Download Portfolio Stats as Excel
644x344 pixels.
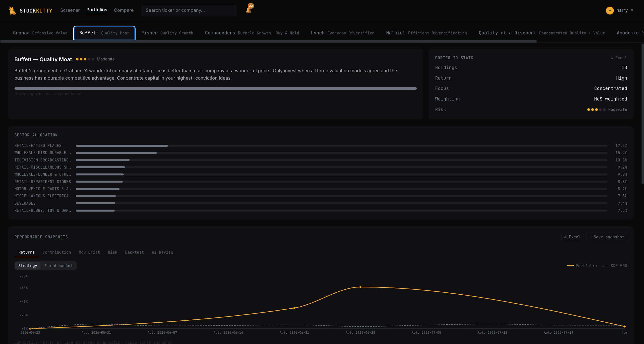(x=618, y=58)
